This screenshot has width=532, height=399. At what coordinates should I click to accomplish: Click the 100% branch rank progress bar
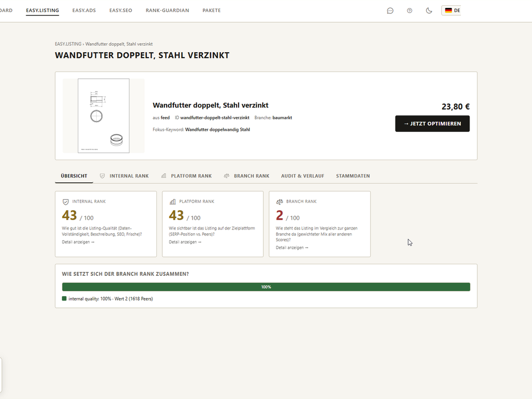click(266, 287)
